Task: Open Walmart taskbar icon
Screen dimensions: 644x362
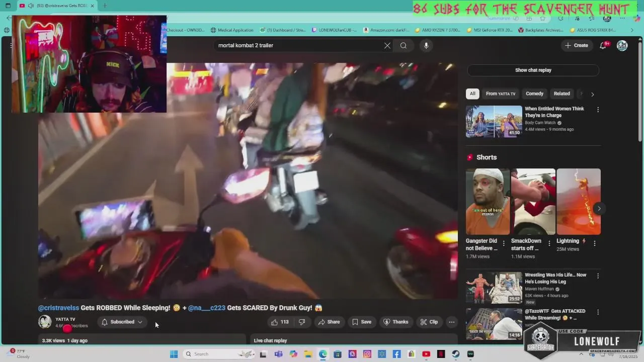Action: 382,354
